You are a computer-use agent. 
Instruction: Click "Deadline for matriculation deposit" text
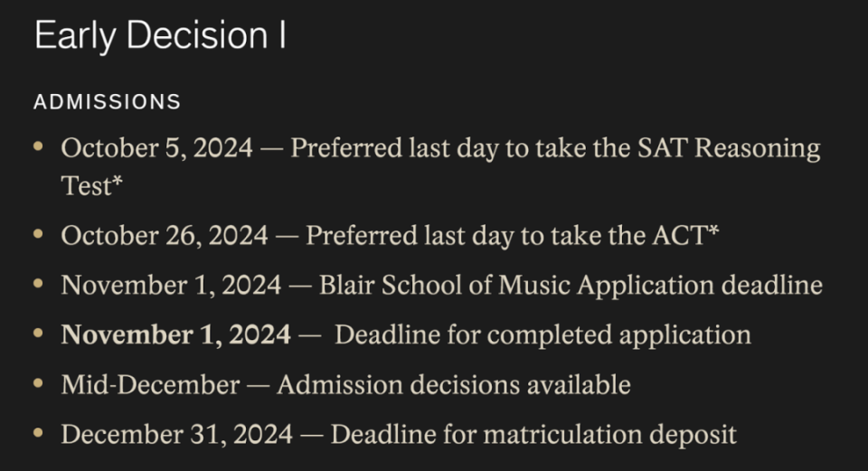pyautogui.click(x=533, y=434)
